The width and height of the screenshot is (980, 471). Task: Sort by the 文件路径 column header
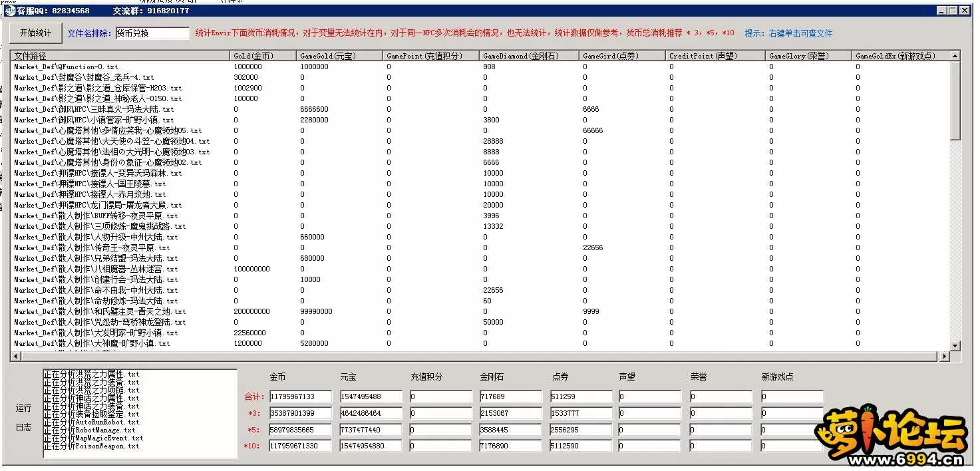(120, 56)
